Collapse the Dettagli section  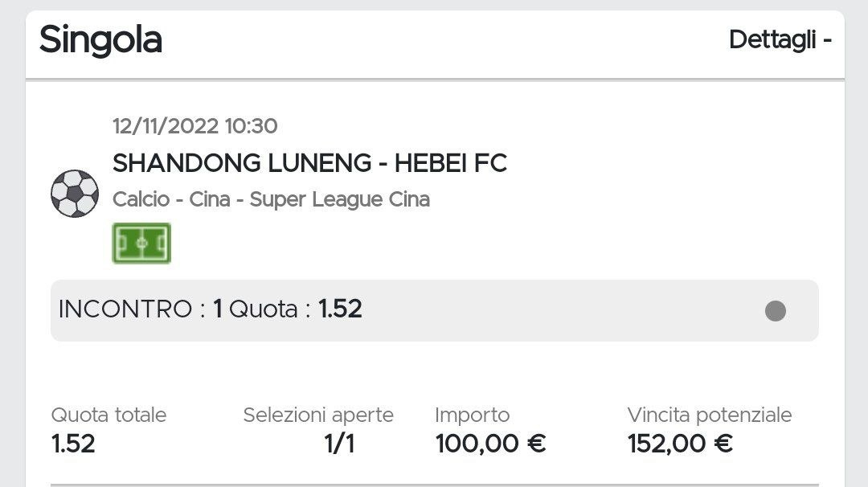pos(779,39)
